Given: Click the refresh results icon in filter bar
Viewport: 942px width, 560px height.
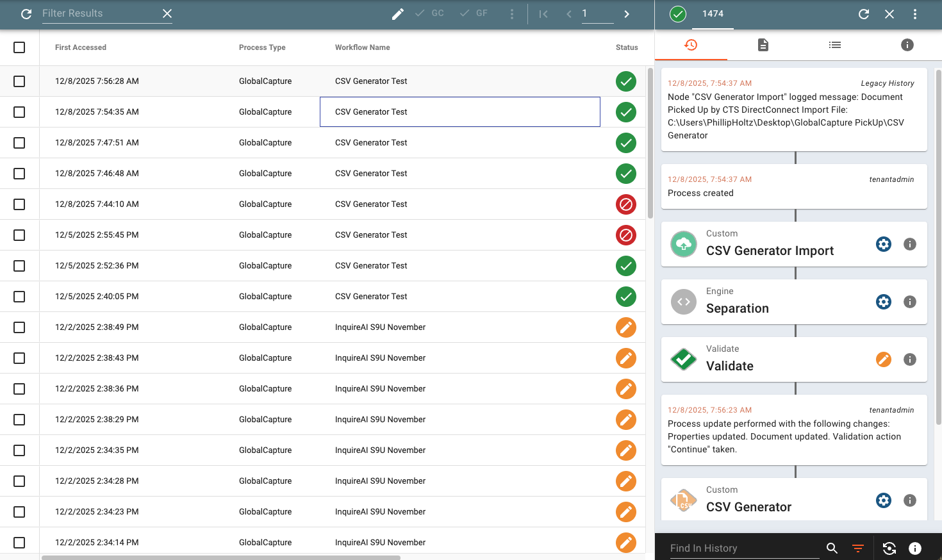Looking at the screenshot, I should 26,13.
